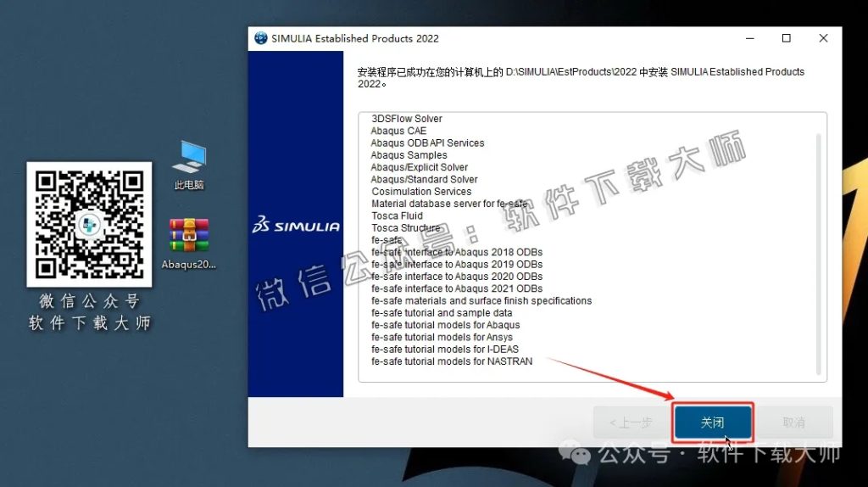This screenshot has height=487, width=868.
Task: Select Abaqus ODB API Services entry
Action: [x=427, y=143]
